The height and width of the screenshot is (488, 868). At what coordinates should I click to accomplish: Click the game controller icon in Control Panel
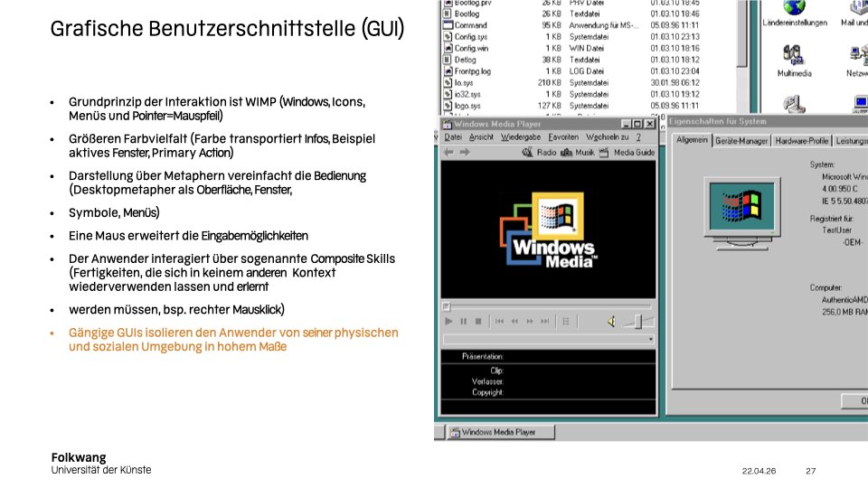(x=794, y=103)
